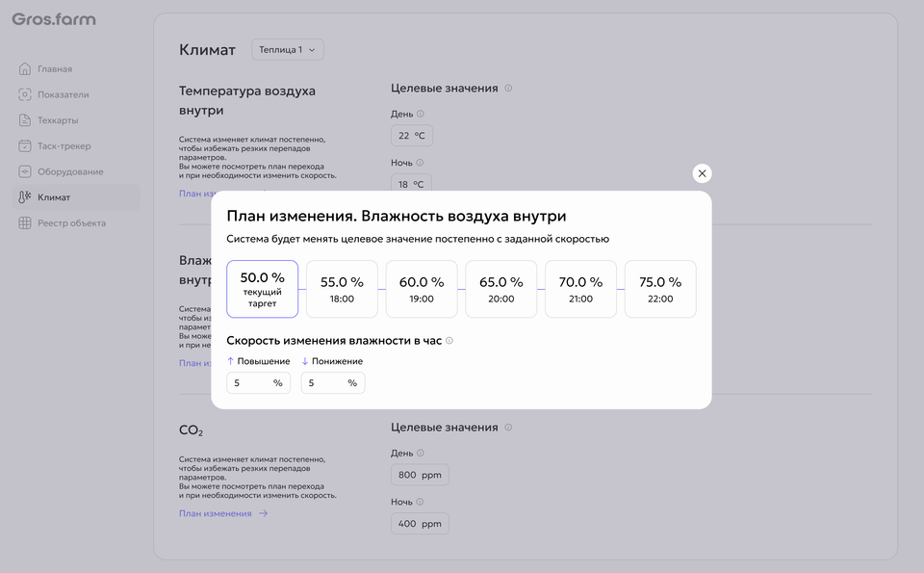Select Климат in the sidebar
This screenshot has width=924, height=573.
(76, 197)
